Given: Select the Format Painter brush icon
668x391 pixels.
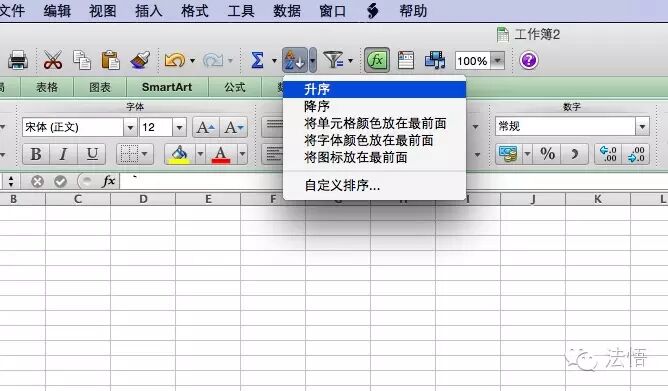Looking at the screenshot, I should (x=140, y=60).
